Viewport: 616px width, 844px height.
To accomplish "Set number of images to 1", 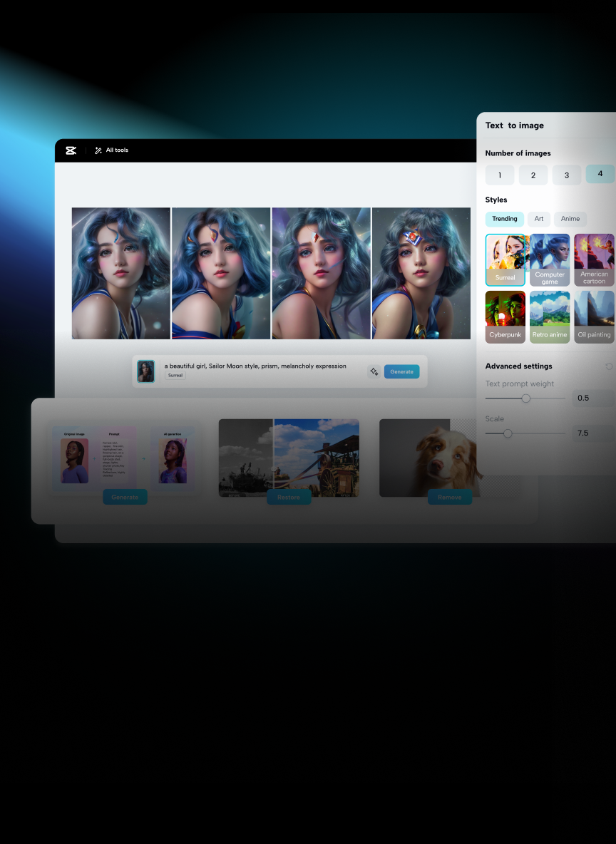I will [500, 175].
